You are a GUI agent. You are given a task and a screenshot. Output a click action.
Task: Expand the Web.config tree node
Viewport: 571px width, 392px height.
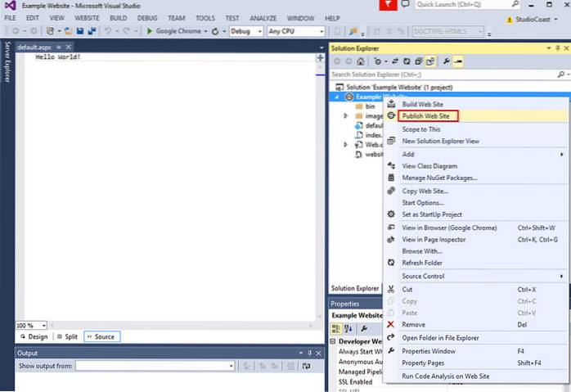point(346,144)
